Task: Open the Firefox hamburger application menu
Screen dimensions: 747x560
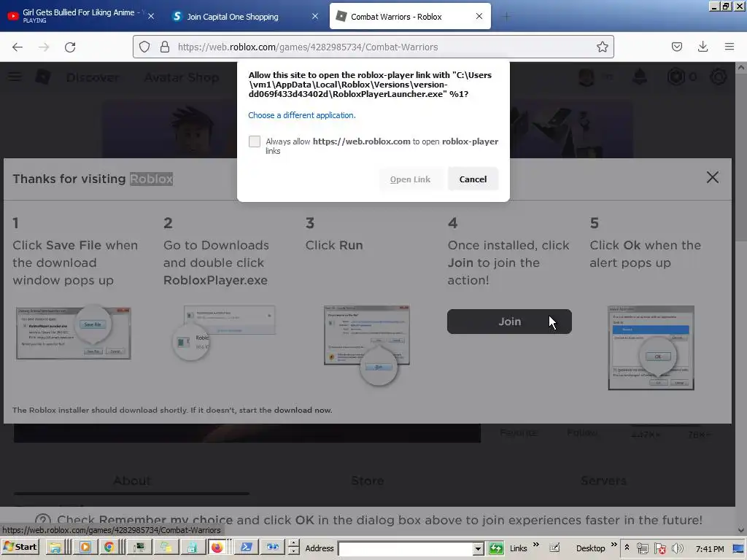Action: (x=729, y=47)
